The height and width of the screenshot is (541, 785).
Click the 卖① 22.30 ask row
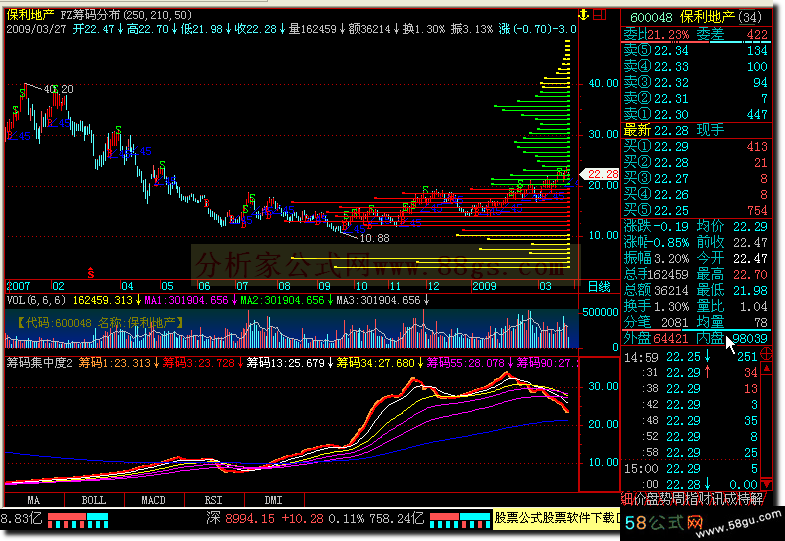pos(696,115)
